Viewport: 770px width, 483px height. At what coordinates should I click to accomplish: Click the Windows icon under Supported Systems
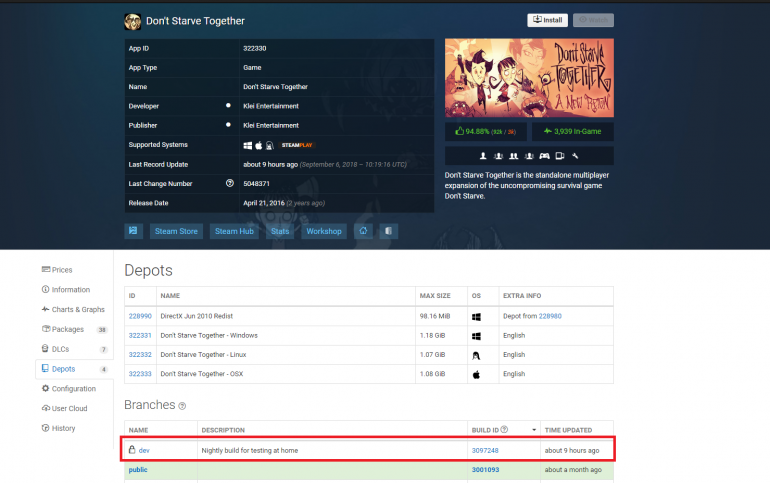pos(248,145)
